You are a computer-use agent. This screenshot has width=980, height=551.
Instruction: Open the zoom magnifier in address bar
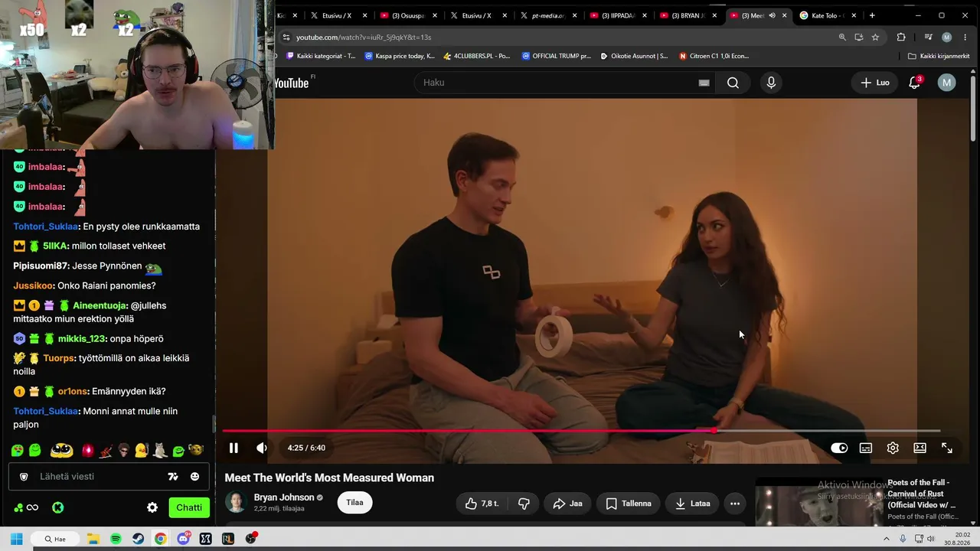point(842,37)
